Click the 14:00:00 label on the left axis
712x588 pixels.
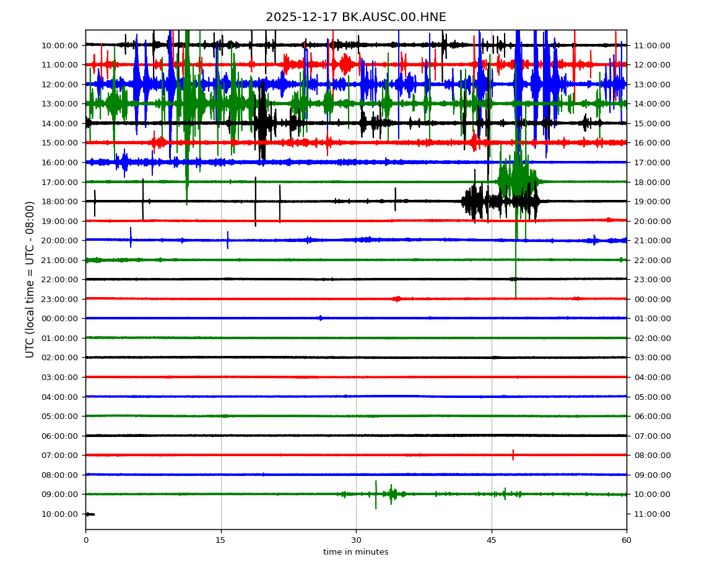coord(59,123)
